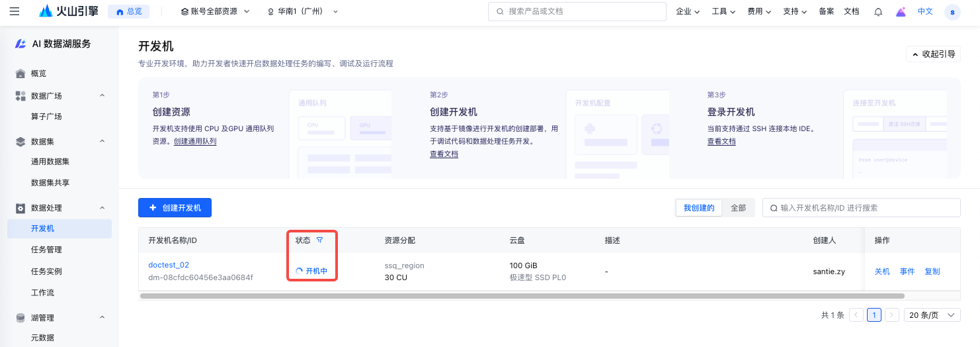Screen dimensions: 980x347
Task: Go to next page arrow
Action: 892,315
